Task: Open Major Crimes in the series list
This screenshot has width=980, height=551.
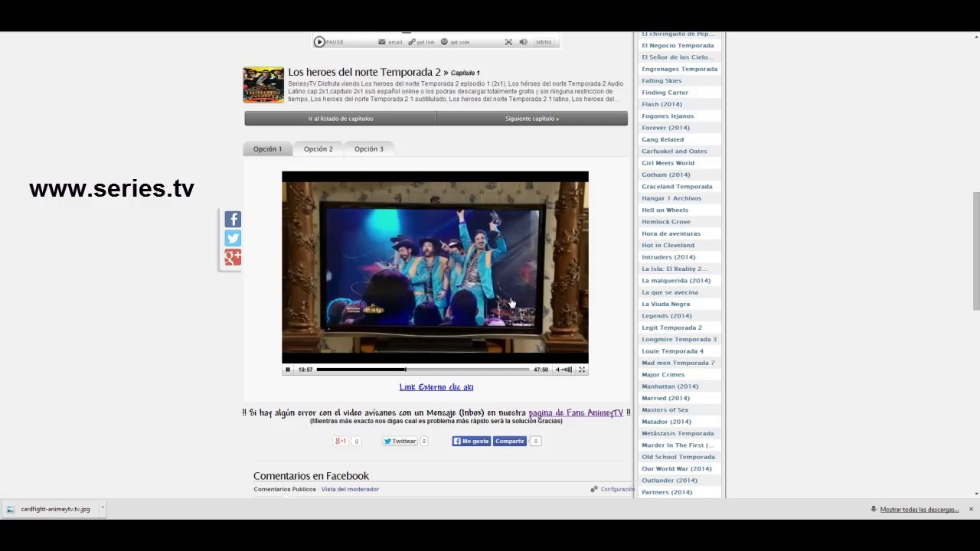Action: tap(663, 375)
